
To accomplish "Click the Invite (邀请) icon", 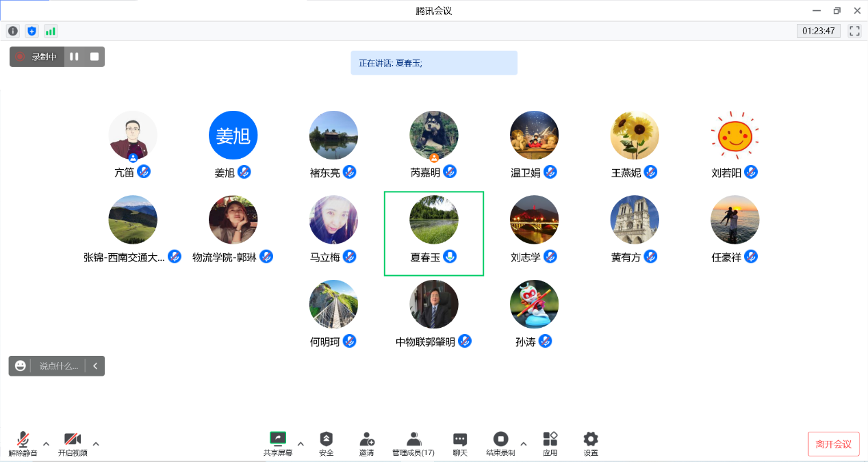I will tap(367, 444).
